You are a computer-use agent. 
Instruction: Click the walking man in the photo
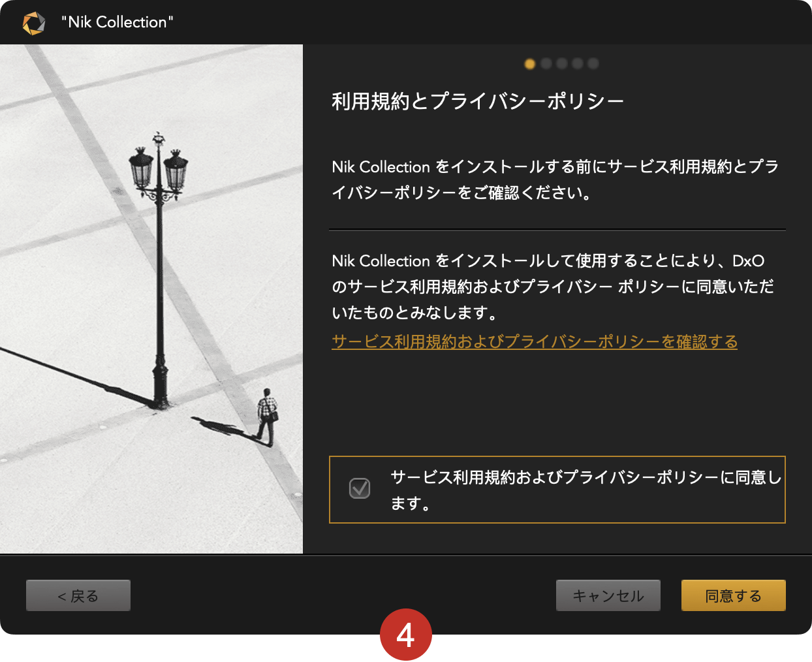[x=266, y=417]
